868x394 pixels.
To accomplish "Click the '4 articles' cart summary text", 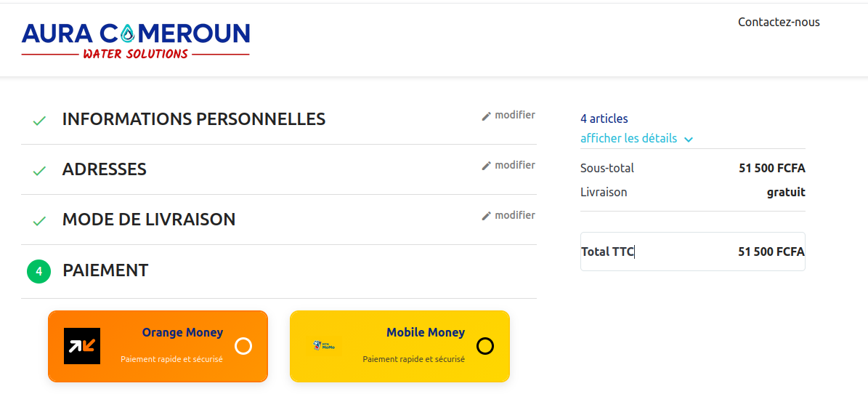I will tap(604, 118).
